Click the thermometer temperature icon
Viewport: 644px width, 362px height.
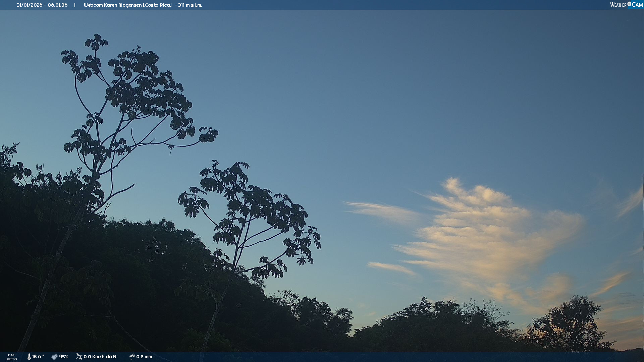29,357
